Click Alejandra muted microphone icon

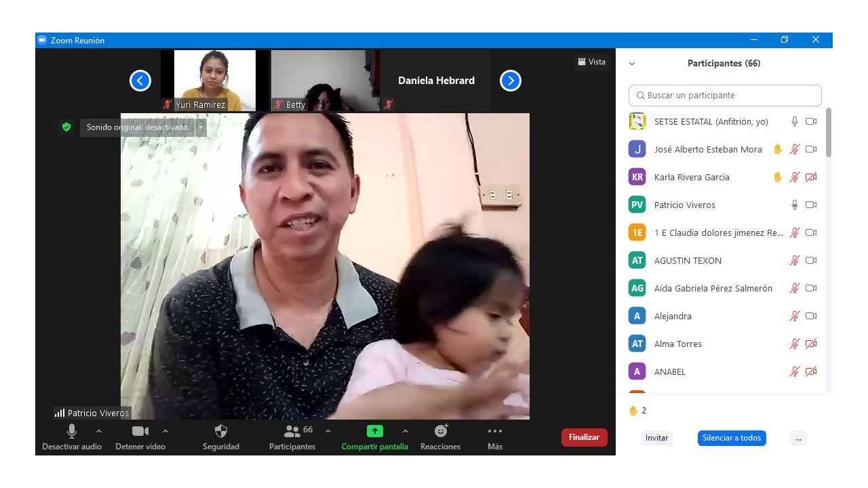pos(795,316)
